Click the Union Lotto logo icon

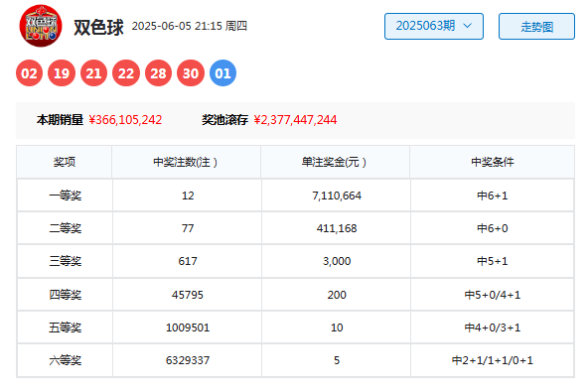pos(41,26)
